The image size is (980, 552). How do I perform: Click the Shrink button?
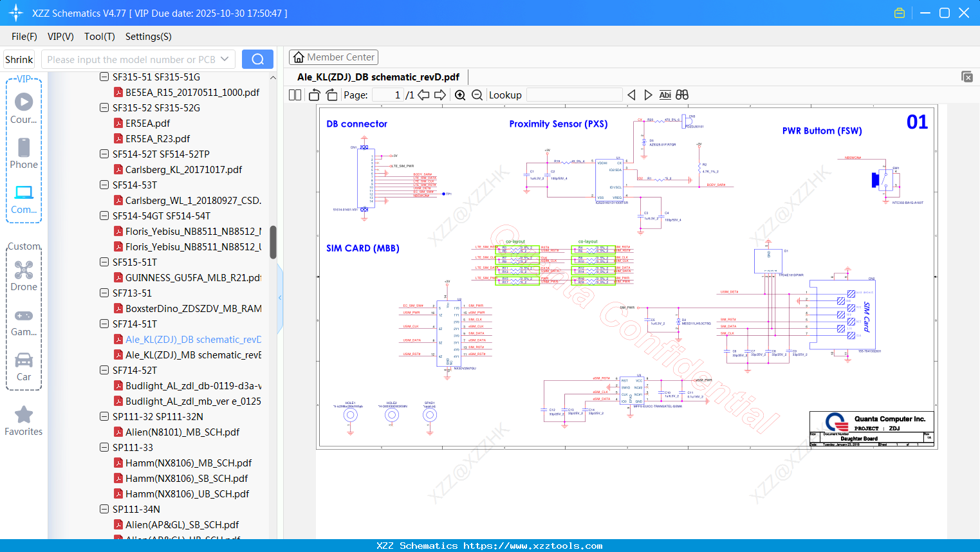click(19, 59)
